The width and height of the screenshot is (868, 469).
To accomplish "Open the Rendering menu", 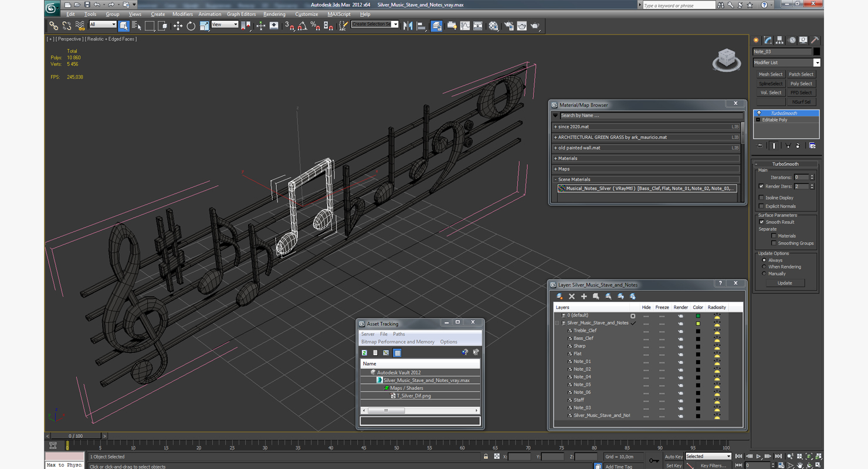I will tap(274, 14).
